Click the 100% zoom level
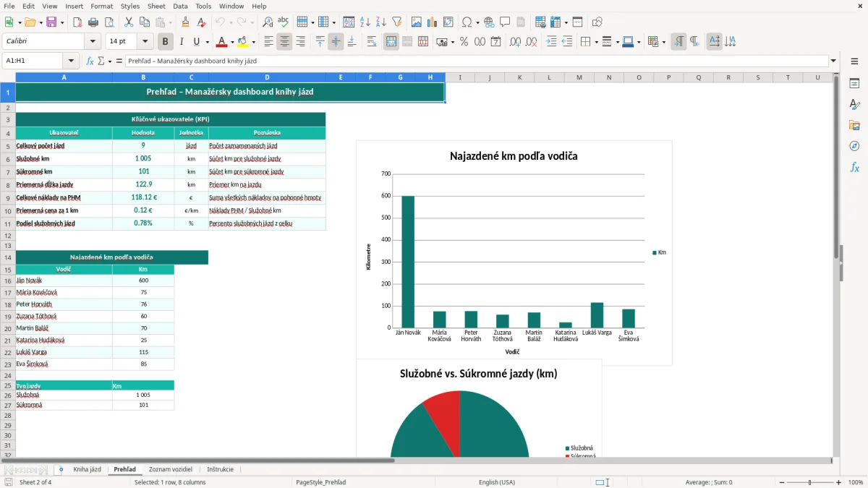Viewport: 868px width, 488px height. (855, 482)
